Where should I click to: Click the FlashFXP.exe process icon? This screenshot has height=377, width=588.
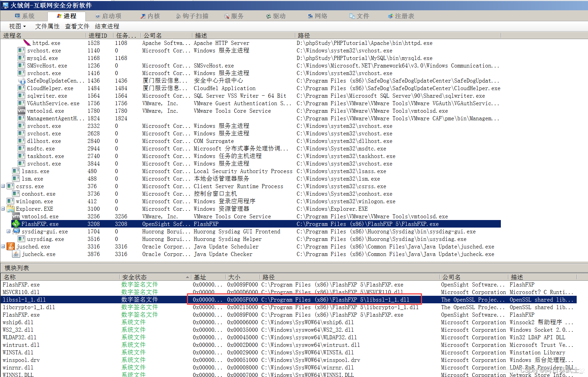[x=16, y=224]
